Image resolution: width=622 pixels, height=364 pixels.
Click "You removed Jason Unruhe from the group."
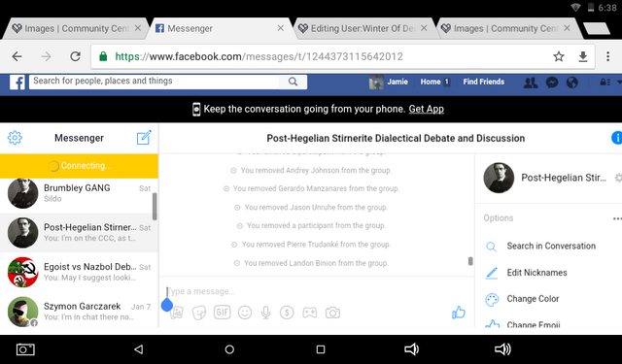click(x=316, y=207)
